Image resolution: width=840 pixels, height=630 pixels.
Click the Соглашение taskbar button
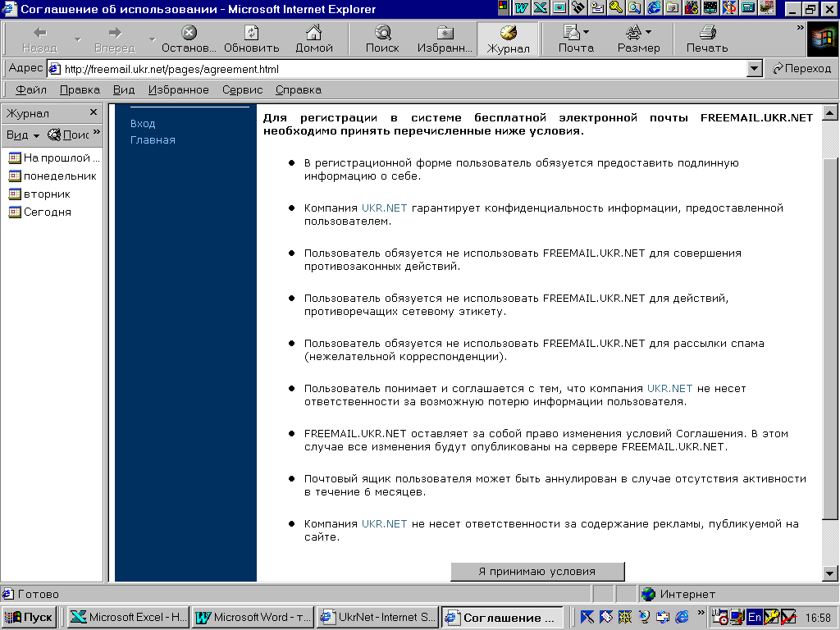coord(503,617)
